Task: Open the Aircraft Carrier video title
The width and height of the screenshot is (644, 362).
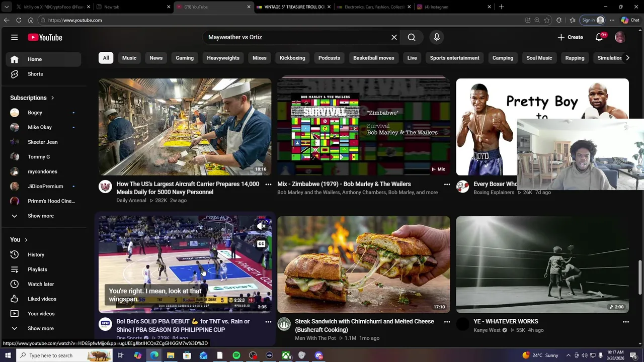Action: point(188,188)
